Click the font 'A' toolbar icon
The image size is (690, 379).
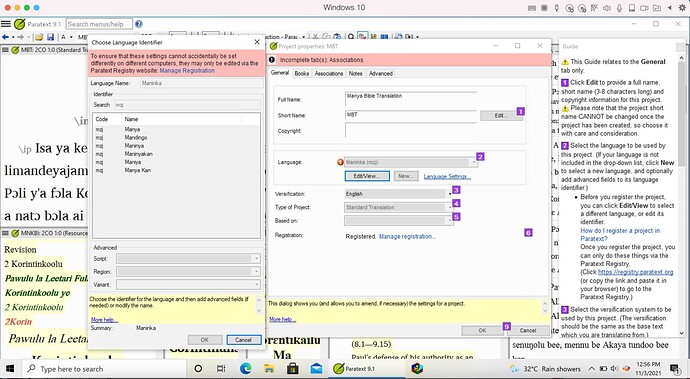point(63,37)
